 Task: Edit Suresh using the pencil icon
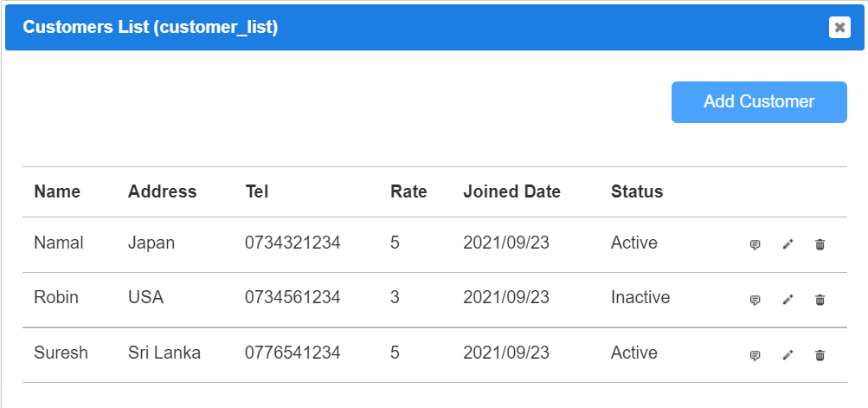788,355
